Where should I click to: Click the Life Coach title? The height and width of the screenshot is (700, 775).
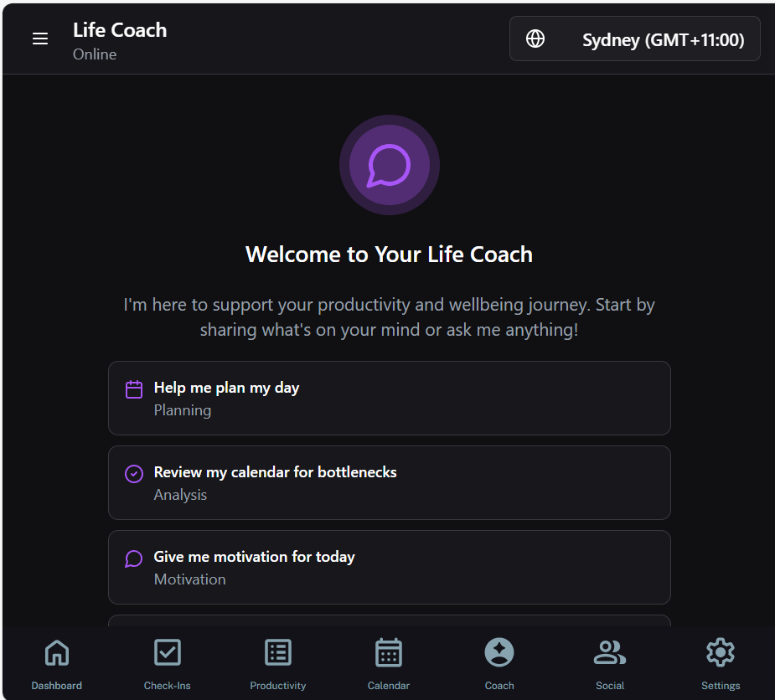pos(120,29)
